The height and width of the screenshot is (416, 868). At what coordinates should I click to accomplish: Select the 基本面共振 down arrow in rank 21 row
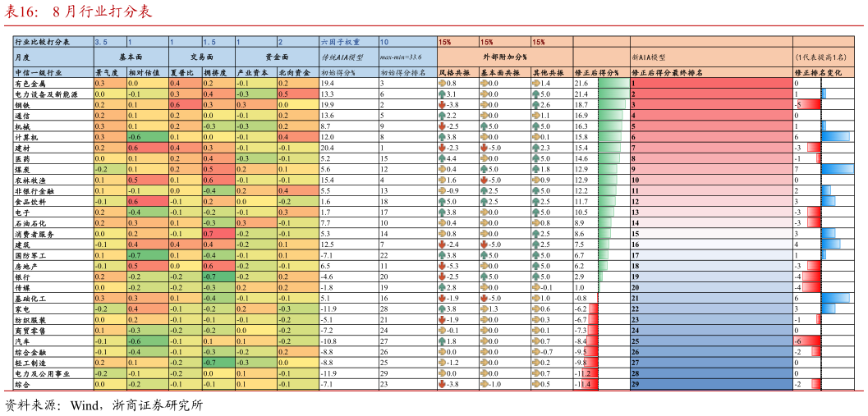(x=484, y=298)
